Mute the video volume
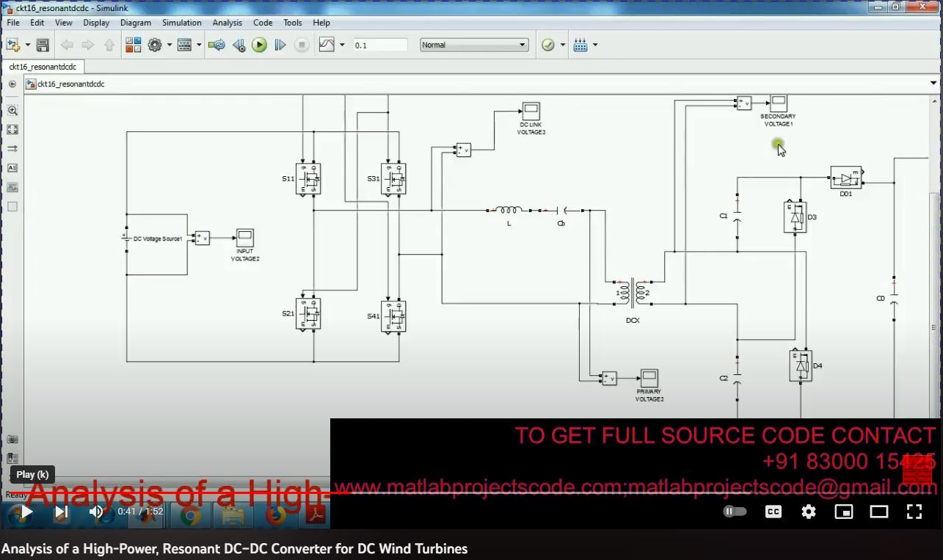The height and width of the screenshot is (560, 943). [96, 512]
